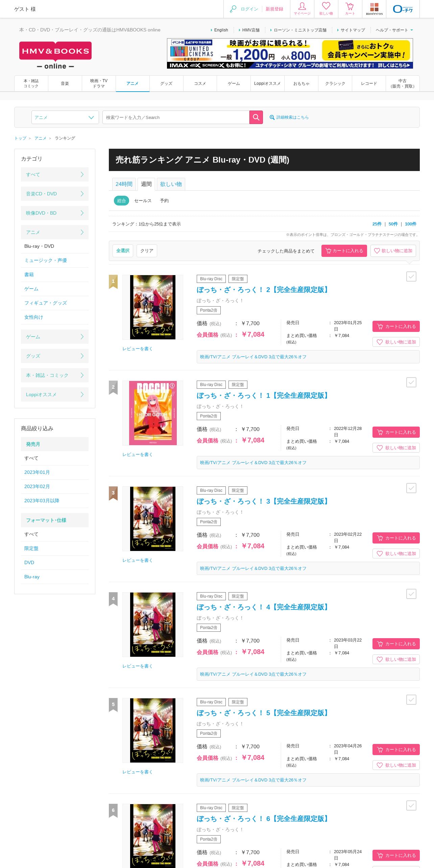Viewport: 434px width, 868px height.
Task: Open cover thumbnail of ぼっち・ざ・ろっく！1
Action: (x=153, y=413)
